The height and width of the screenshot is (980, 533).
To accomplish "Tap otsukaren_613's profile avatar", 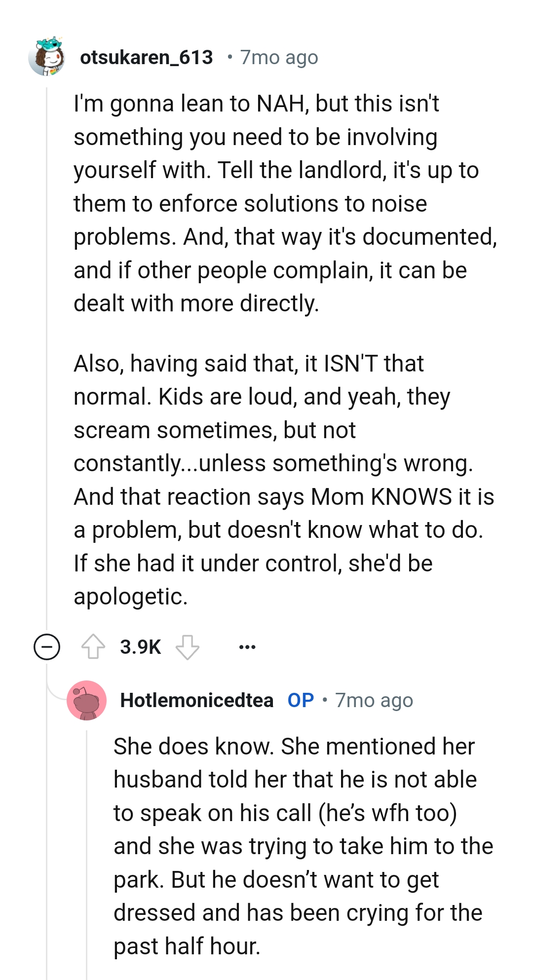I will tap(47, 57).
